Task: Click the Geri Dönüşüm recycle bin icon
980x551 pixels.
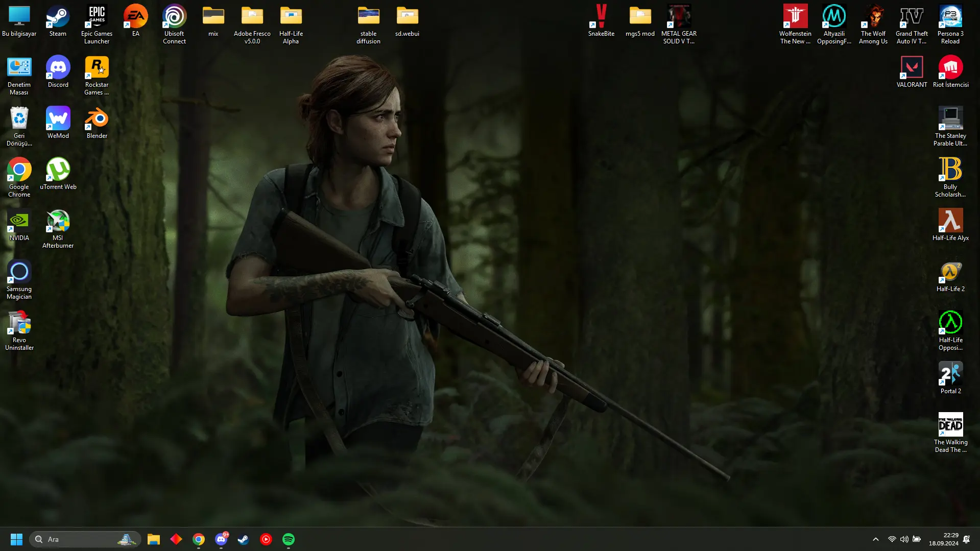Action: pyautogui.click(x=19, y=127)
